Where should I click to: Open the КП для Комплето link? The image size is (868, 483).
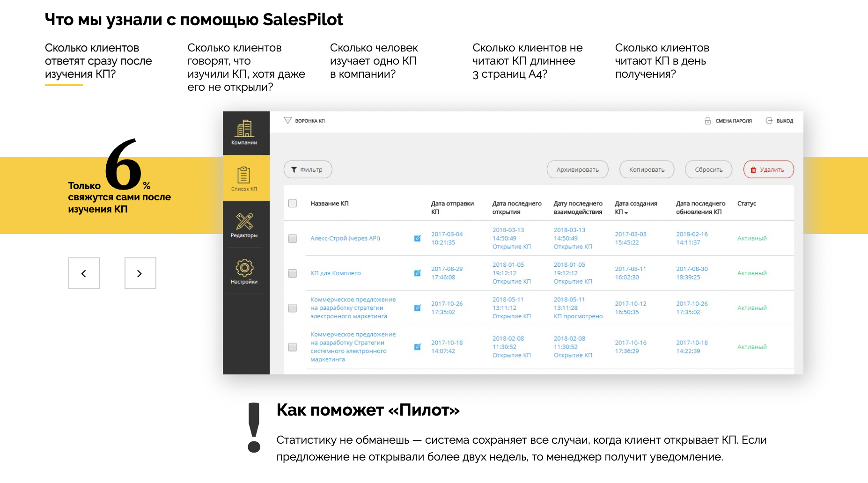[x=336, y=273]
